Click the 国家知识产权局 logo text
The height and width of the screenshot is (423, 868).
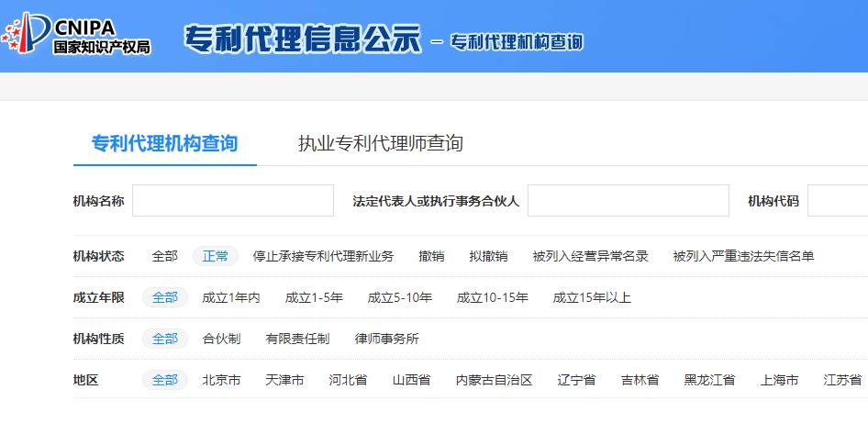tap(102, 47)
